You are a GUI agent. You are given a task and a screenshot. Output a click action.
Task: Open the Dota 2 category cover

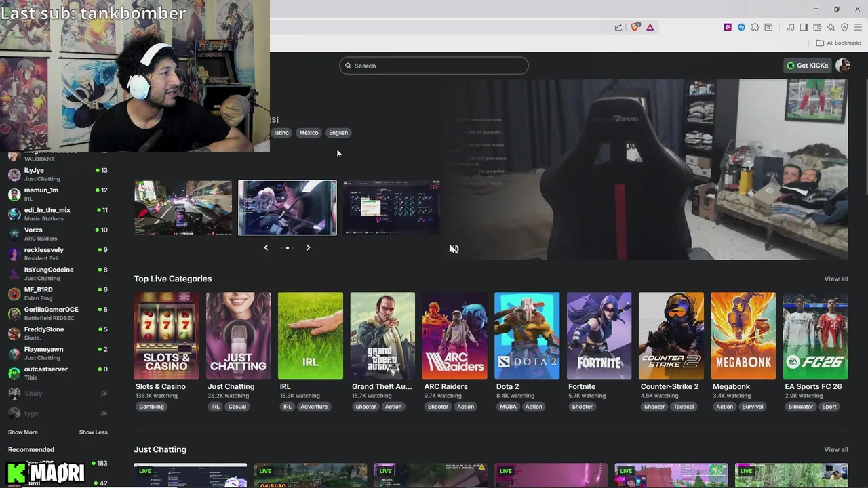coord(527,335)
